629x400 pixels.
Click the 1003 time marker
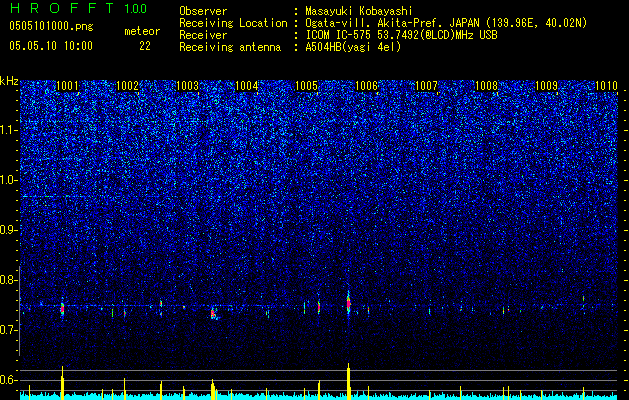(187, 86)
